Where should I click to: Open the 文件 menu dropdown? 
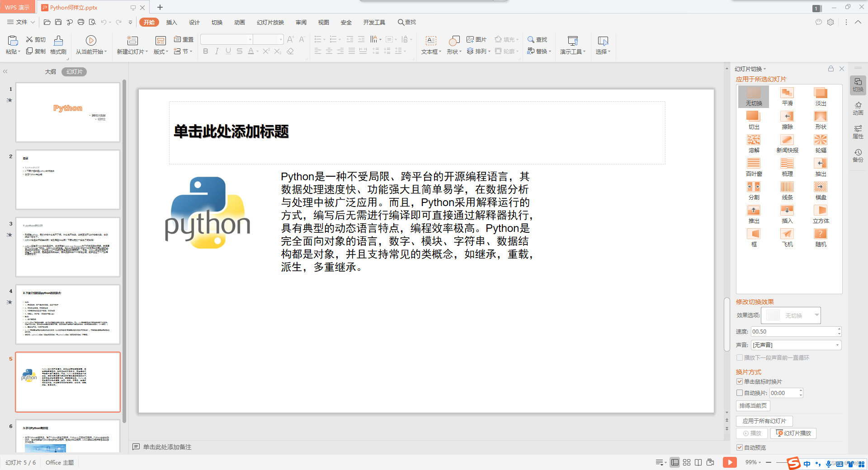point(20,22)
